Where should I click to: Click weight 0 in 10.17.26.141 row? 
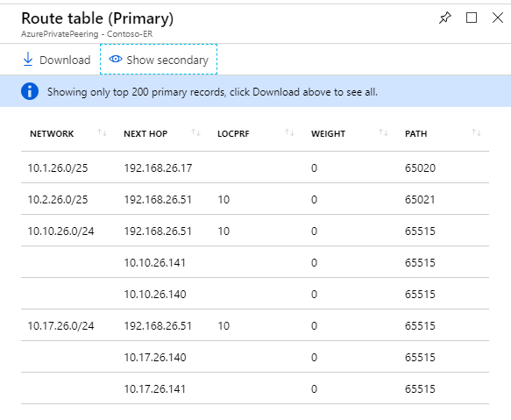pyautogui.click(x=314, y=389)
